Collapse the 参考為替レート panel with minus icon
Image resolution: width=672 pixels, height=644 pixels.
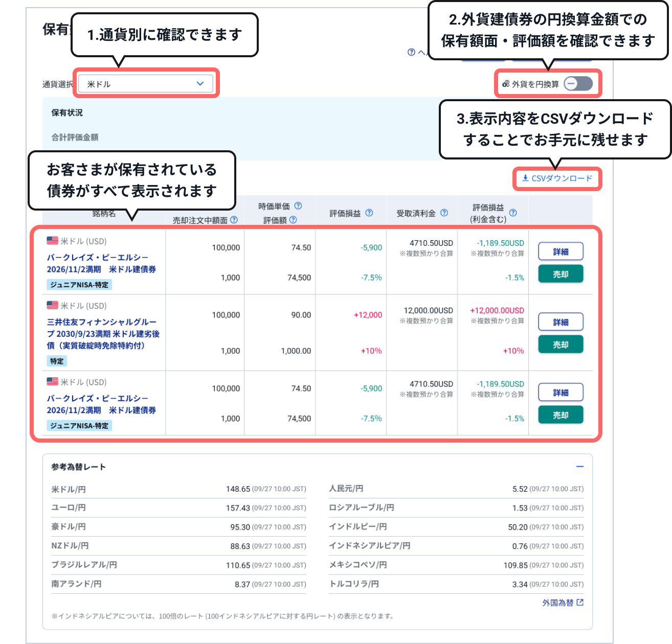579,467
